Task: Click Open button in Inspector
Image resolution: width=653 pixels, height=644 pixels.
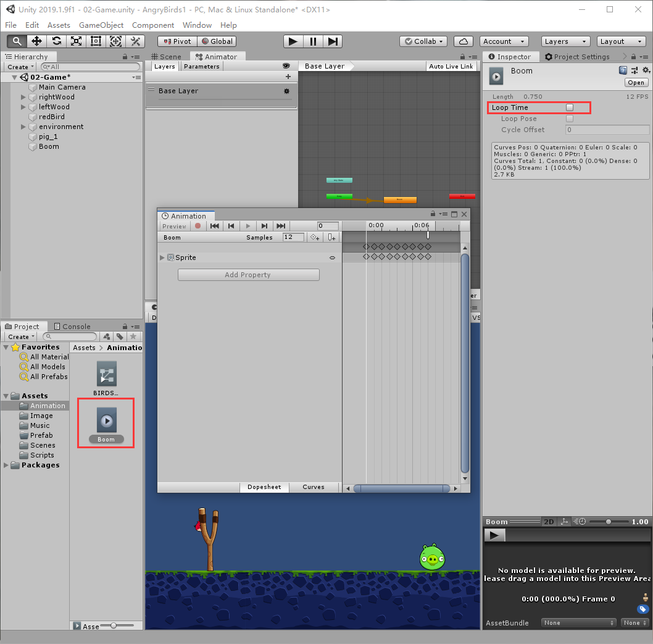Action: pos(636,83)
